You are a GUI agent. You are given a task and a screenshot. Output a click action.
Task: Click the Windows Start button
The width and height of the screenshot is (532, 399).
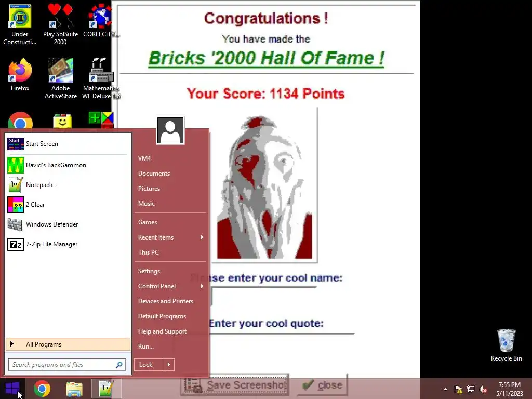coord(12,389)
